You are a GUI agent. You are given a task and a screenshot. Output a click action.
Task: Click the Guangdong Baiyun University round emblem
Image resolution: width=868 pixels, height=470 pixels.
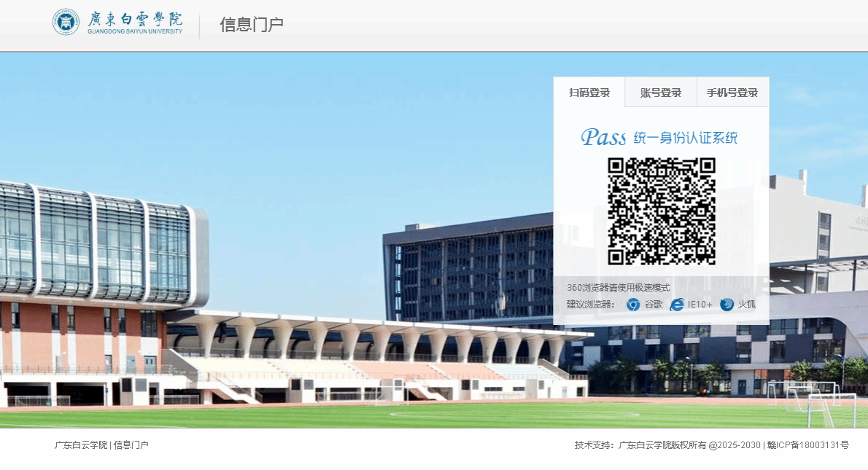click(66, 22)
